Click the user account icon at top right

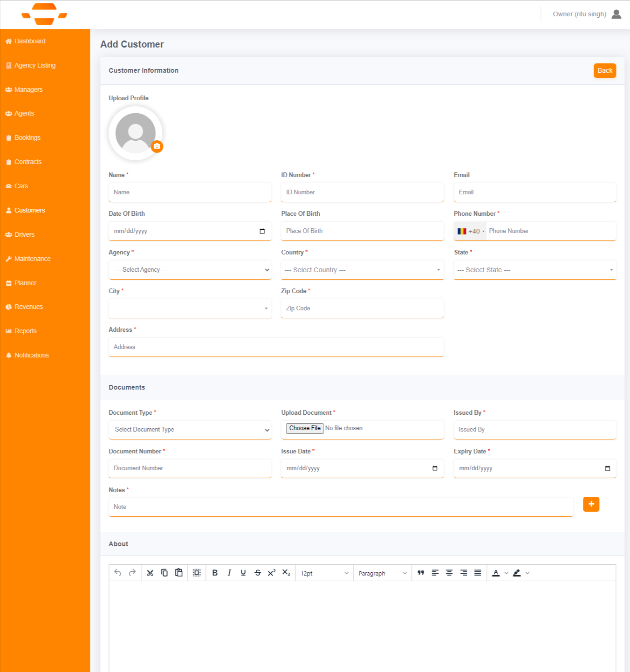click(x=616, y=14)
